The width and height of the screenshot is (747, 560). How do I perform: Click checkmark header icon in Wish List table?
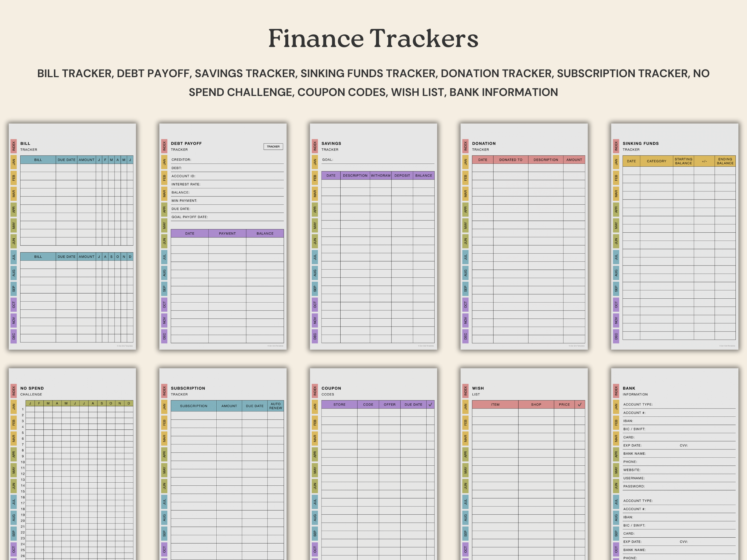(579, 404)
